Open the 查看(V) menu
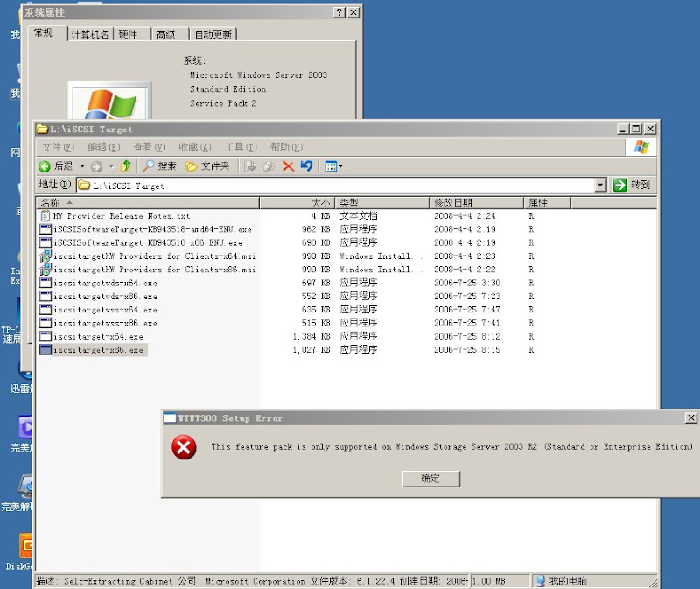The width and height of the screenshot is (700, 589). (x=149, y=147)
